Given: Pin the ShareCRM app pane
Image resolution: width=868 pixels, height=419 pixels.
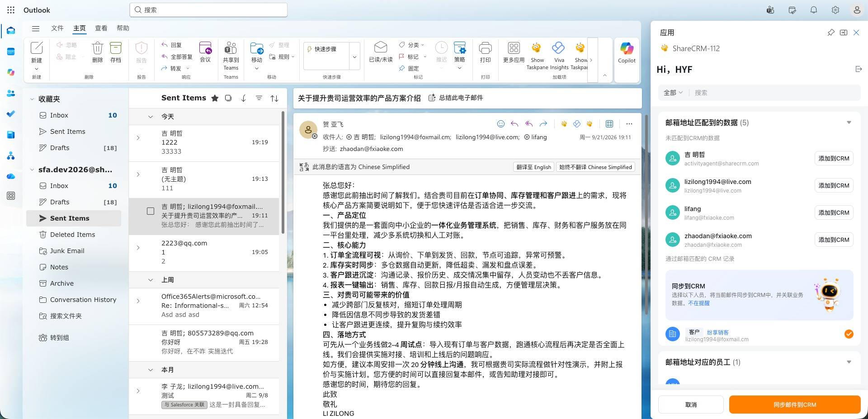Looking at the screenshot, I should 831,33.
